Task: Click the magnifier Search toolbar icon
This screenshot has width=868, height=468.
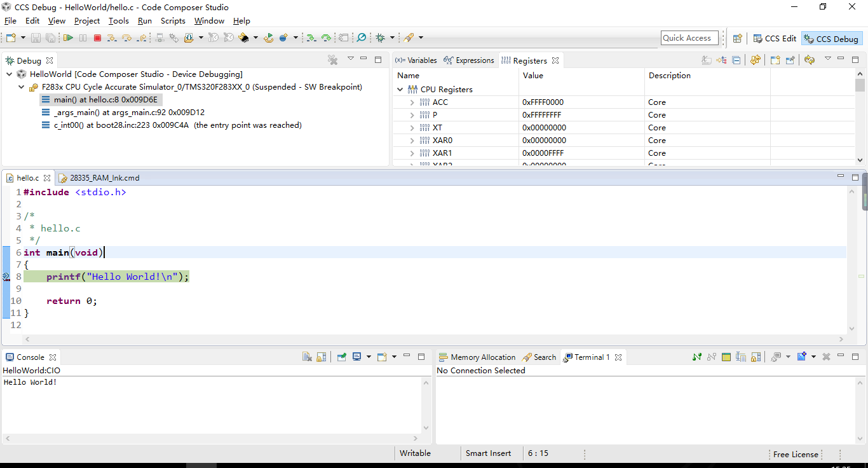Action: (x=361, y=38)
